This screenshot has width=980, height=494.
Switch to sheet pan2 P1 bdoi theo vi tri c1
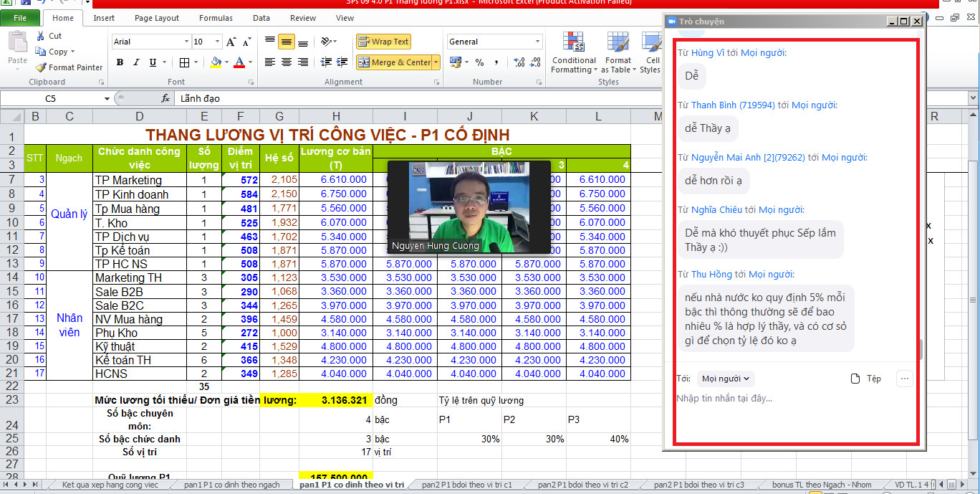(468, 485)
